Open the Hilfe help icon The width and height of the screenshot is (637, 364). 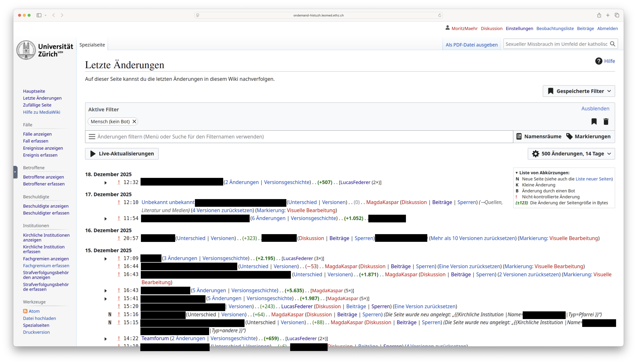[x=598, y=61]
